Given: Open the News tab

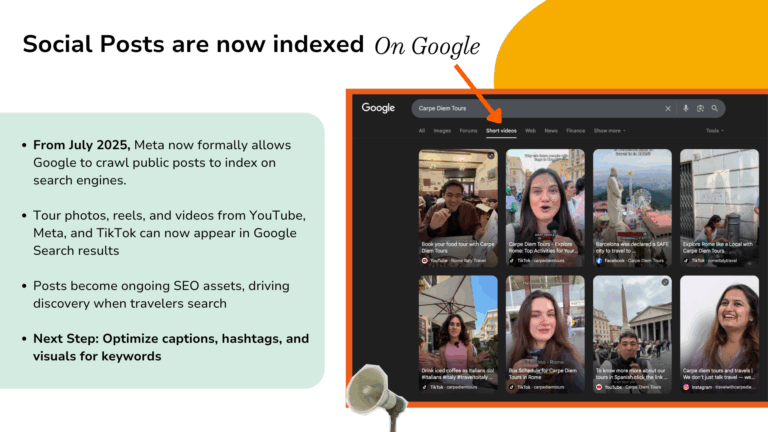Looking at the screenshot, I should [x=551, y=130].
